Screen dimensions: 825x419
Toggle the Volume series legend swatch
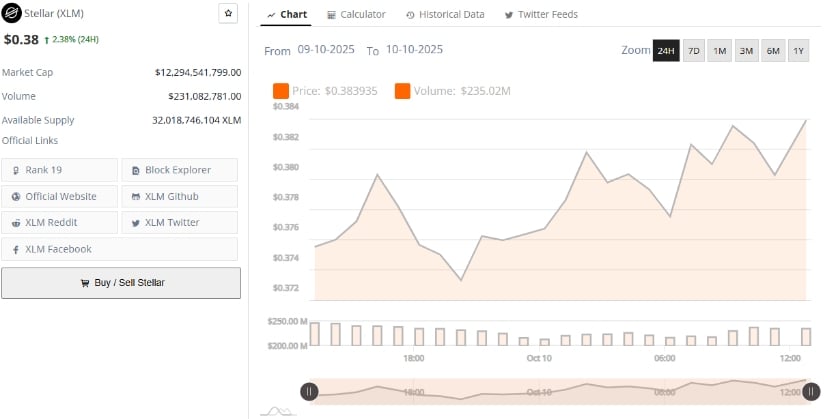(x=402, y=91)
